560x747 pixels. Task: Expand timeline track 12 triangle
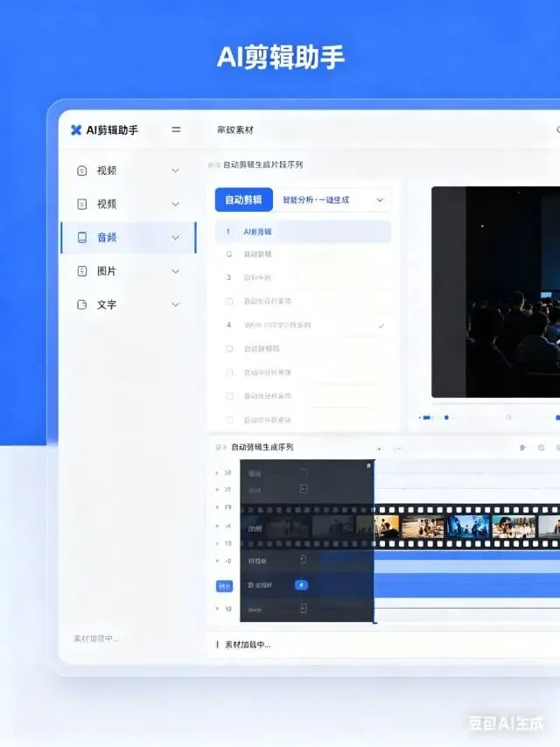pyautogui.click(x=217, y=609)
